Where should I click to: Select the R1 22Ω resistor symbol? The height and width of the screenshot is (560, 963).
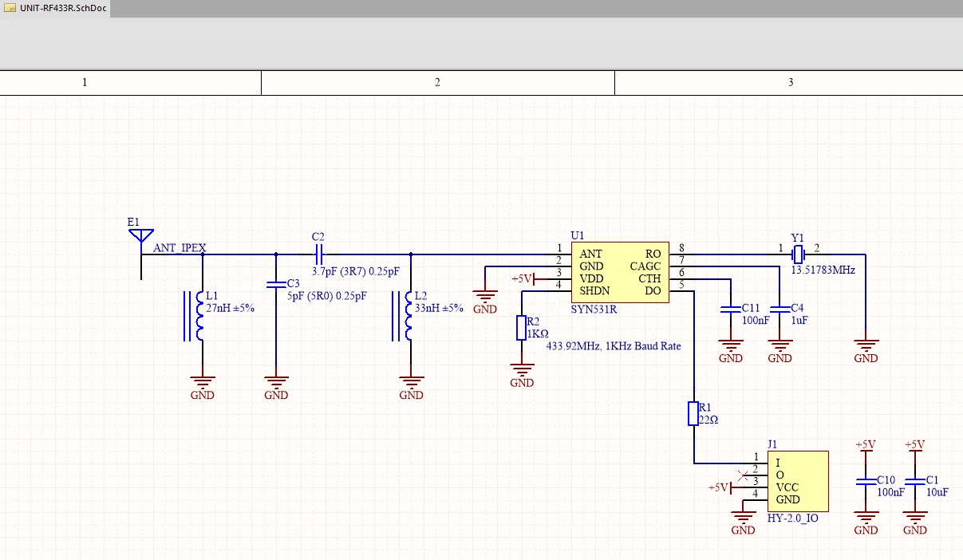click(693, 413)
